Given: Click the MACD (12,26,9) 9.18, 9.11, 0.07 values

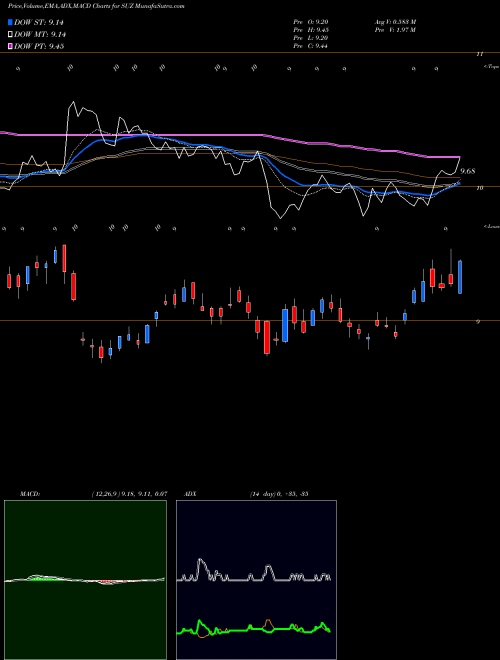Looking at the screenshot, I should [129, 494].
